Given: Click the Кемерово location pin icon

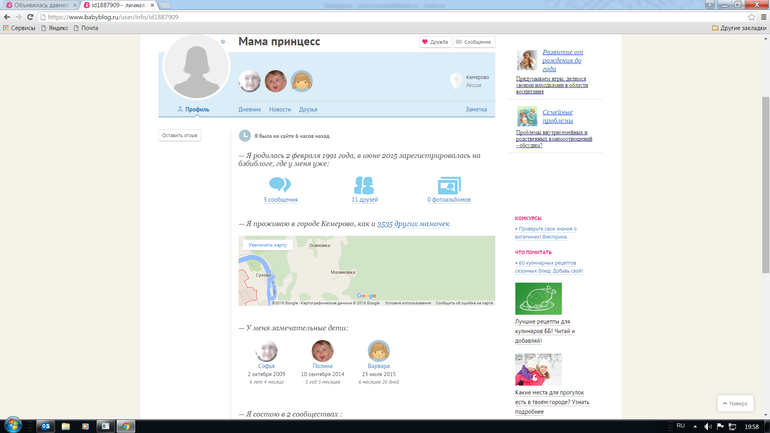Looking at the screenshot, I should click(456, 81).
